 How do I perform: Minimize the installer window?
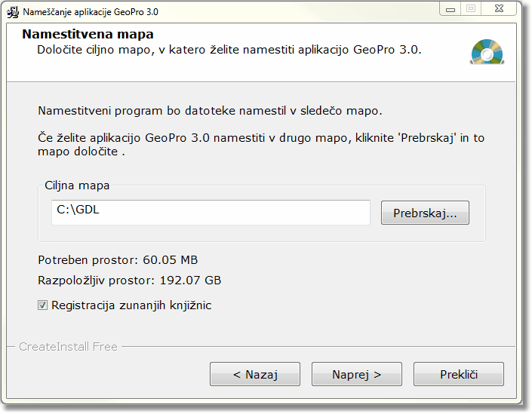tap(451, 9)
